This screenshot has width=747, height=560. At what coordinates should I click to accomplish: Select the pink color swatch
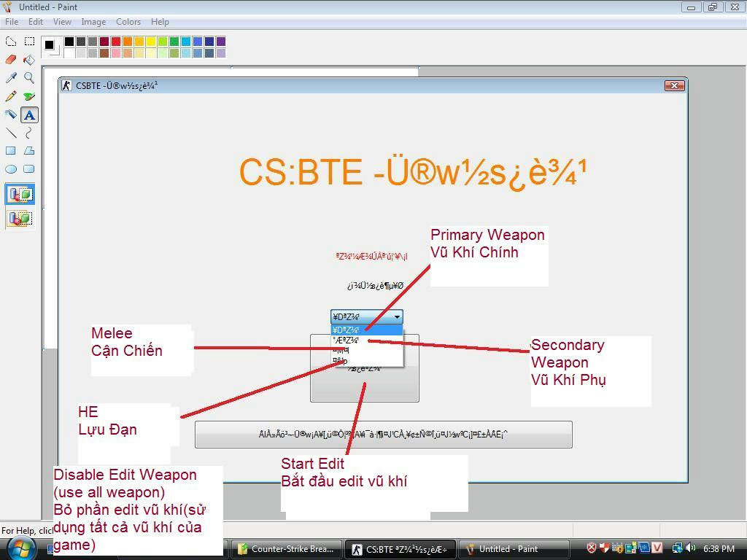(x=116, y=52)
